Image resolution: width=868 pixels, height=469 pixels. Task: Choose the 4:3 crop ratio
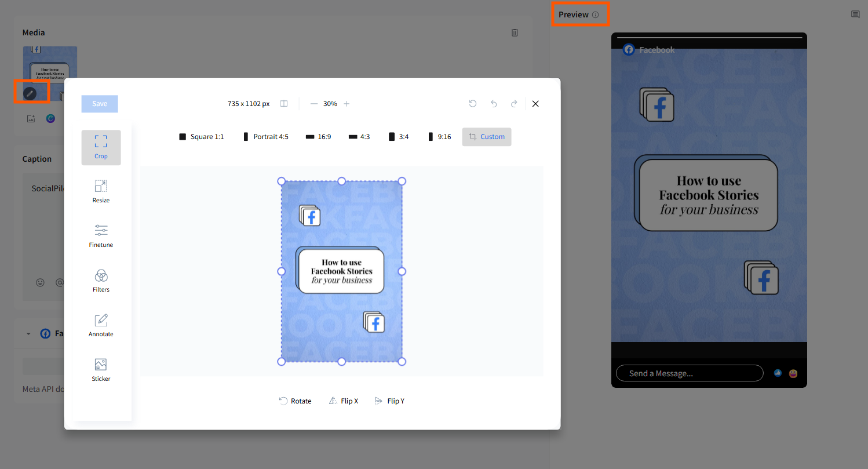[x=359, y=137]
